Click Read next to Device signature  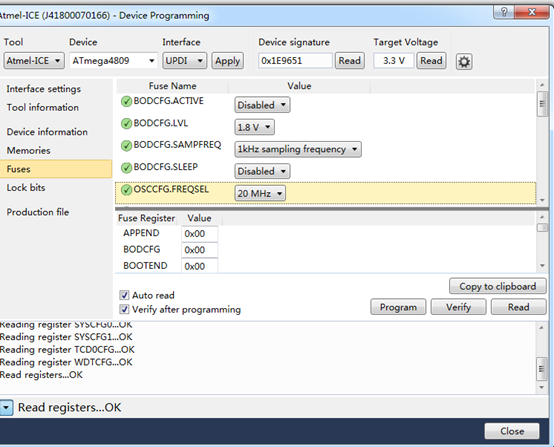[349, 61]
